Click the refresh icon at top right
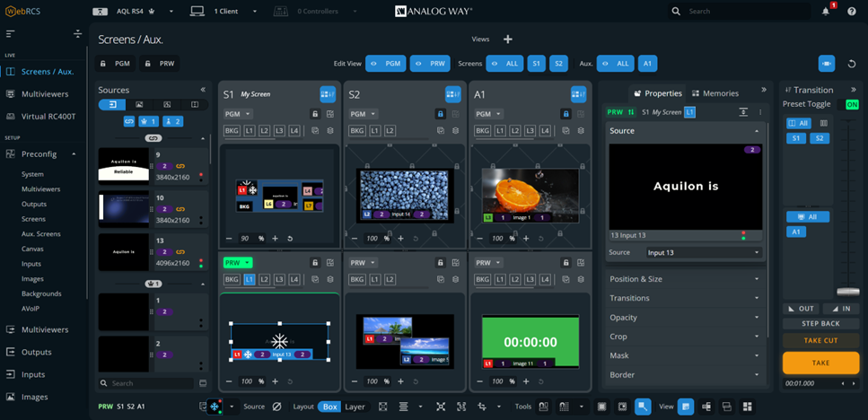The width and height of the screenshot is (868, 420). [852, 64]
